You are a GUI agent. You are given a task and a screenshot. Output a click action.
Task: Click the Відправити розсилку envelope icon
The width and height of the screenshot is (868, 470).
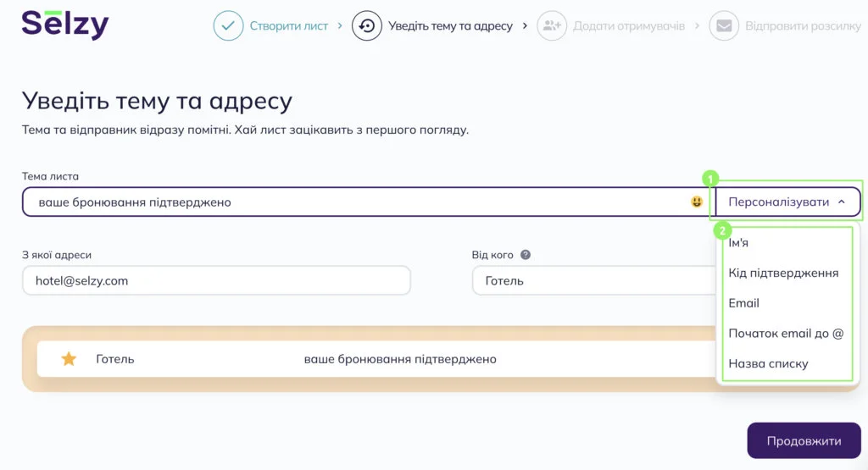tap(724, 25)
